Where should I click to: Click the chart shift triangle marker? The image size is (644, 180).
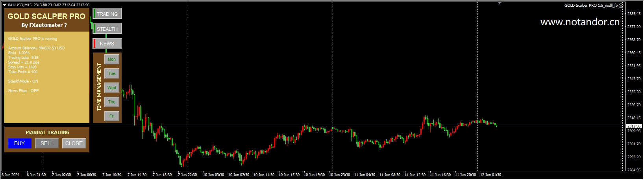500,3
